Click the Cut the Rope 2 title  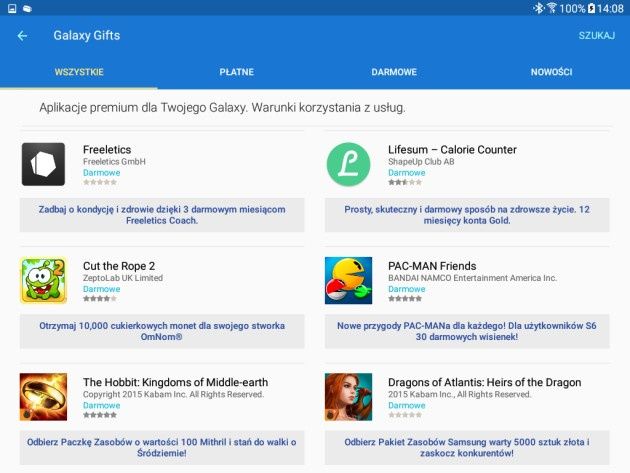[119, 266]
